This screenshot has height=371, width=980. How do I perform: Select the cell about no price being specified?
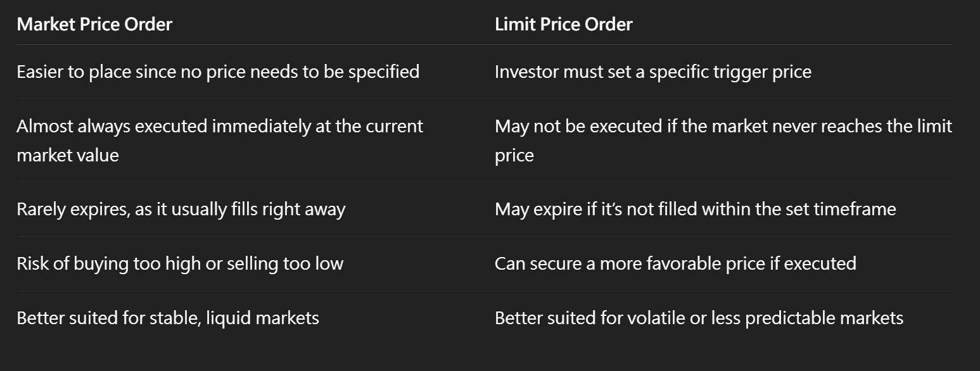tap(218, 72)
